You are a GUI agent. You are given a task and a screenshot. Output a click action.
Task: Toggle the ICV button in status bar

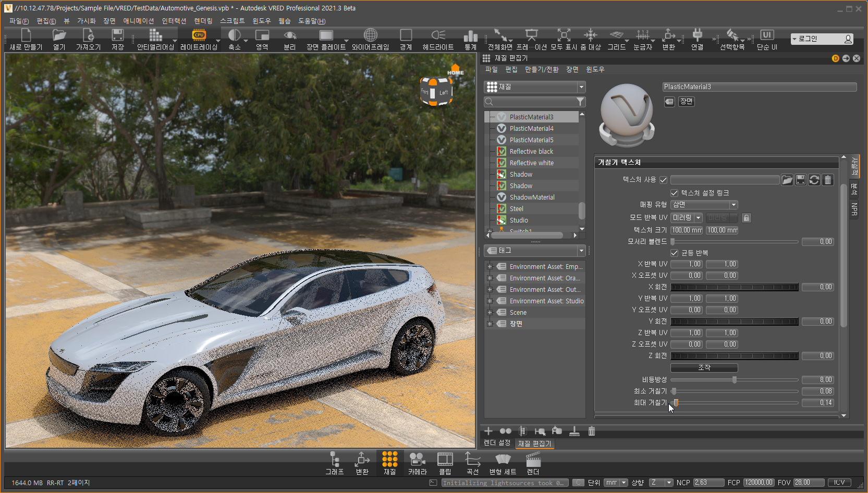pyautogui.click(x=839, y=483)
